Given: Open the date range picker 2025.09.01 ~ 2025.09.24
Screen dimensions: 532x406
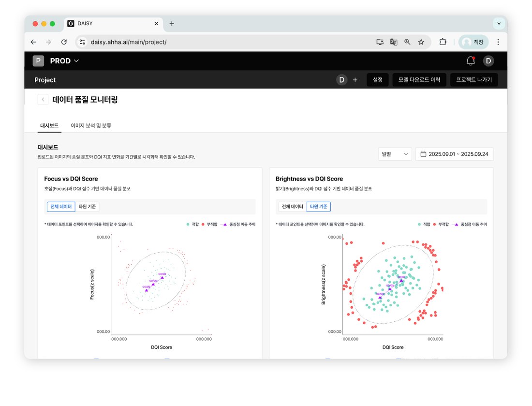Looking at the screenshot, I should (x=454, y=154).
